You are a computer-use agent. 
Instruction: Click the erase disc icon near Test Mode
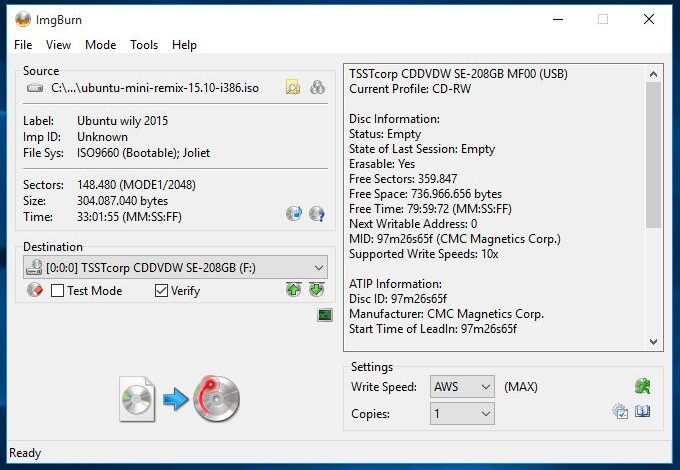(33, 291)
